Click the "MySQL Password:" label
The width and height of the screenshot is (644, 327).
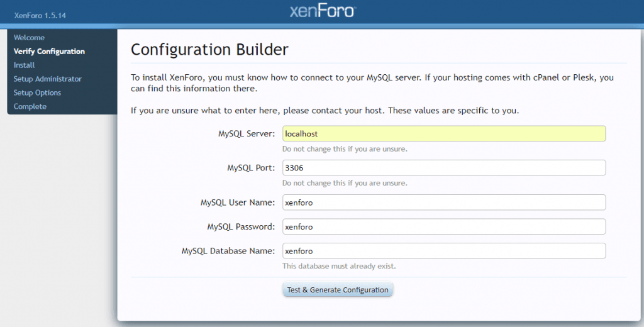click(241, 226)
